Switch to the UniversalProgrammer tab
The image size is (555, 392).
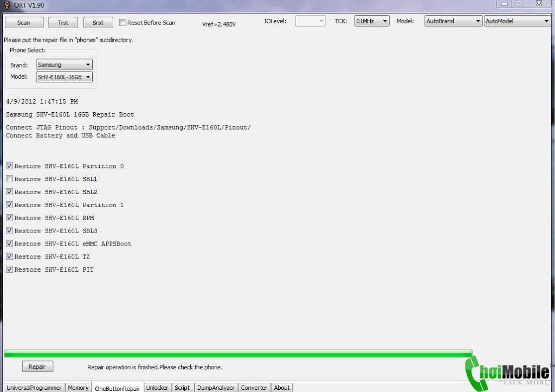(34, 388)
